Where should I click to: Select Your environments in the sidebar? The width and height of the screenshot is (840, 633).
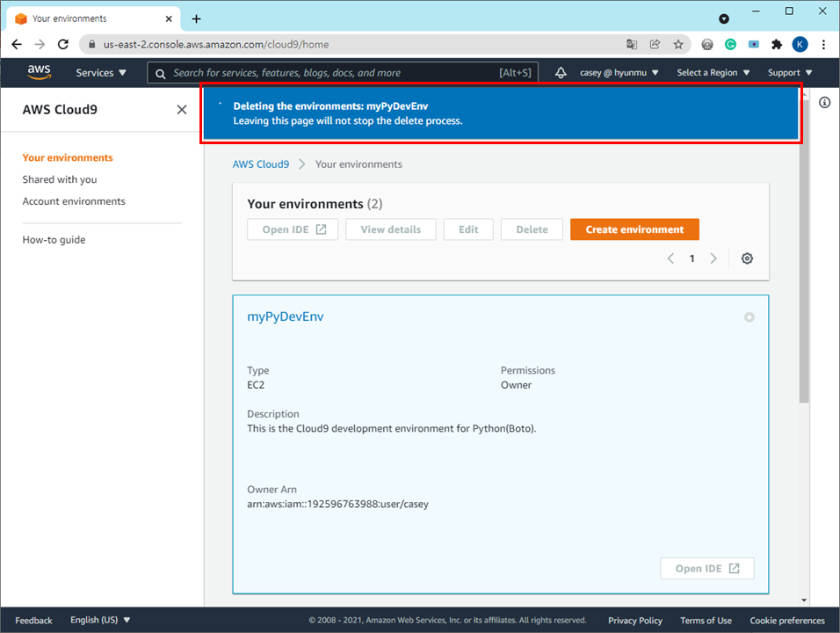coord(68,157)
